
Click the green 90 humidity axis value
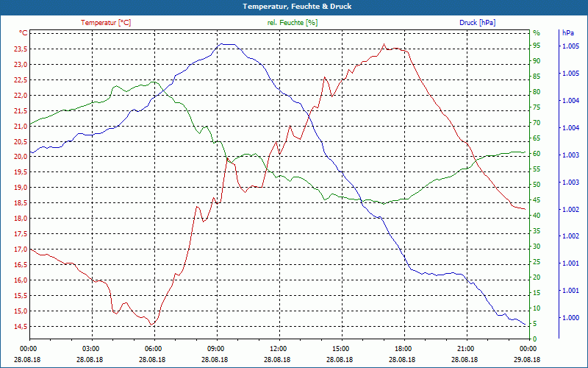537,61
